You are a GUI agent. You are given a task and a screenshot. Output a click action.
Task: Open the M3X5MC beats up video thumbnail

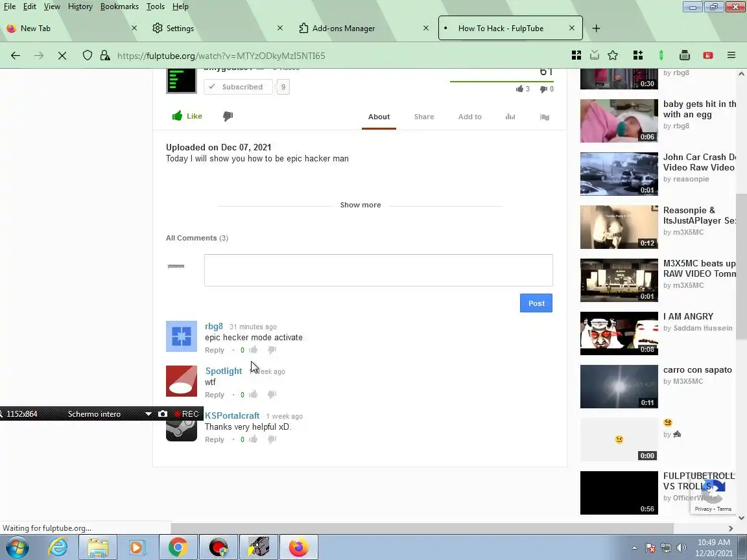click(619, 280)
